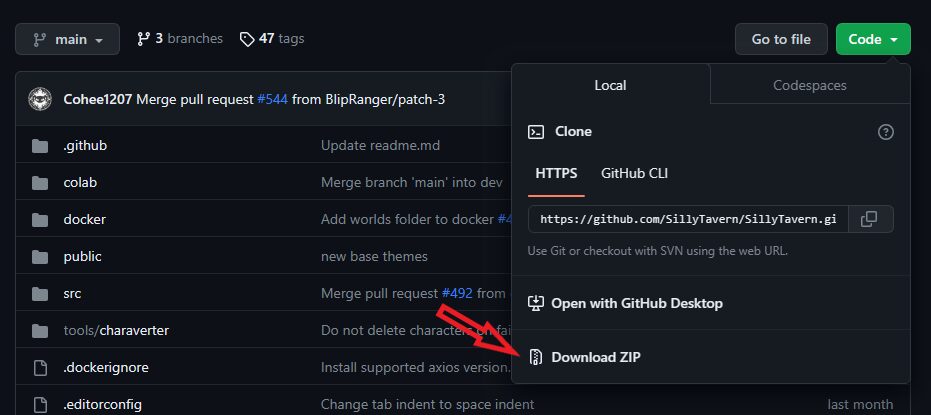Screen dimensions: 931x415
Task: Open the tools/charaverter folder
Action: (116, 330)
